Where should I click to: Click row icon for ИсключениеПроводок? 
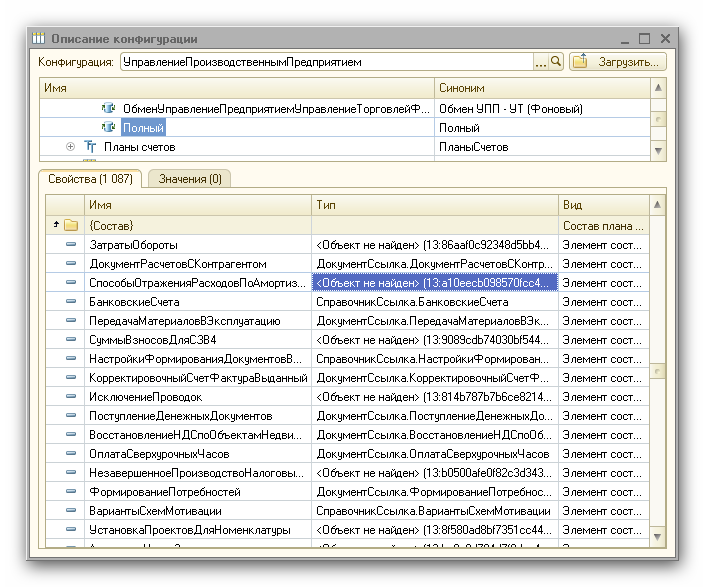tap(71, 396)
